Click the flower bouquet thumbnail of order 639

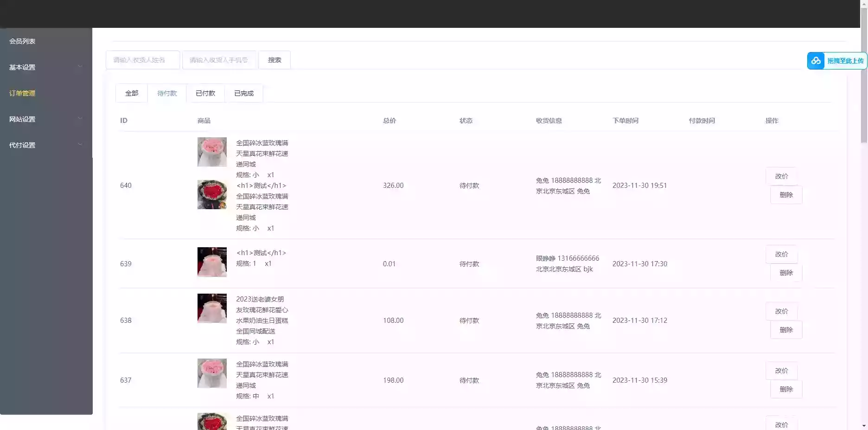pyautogui.click(x=212, y=262)
